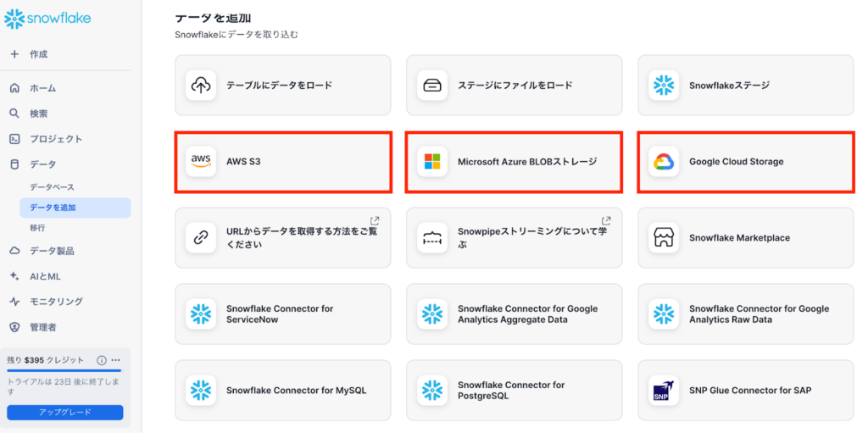Go to ホーム in the sidebar
Screen dimensions: 868x433
click(42, 88)
